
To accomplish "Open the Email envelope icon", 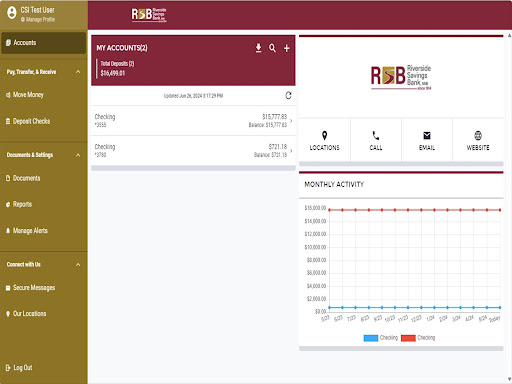I will pos(427,135).
